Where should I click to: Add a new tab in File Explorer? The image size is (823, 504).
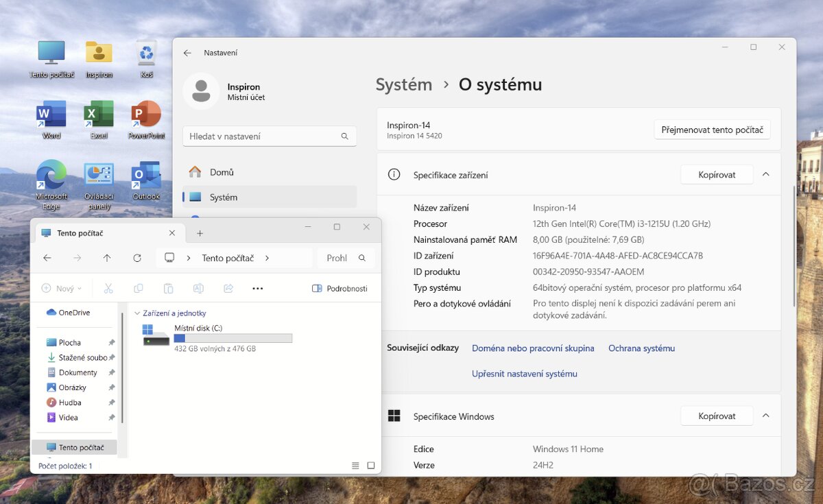point(200,233)
